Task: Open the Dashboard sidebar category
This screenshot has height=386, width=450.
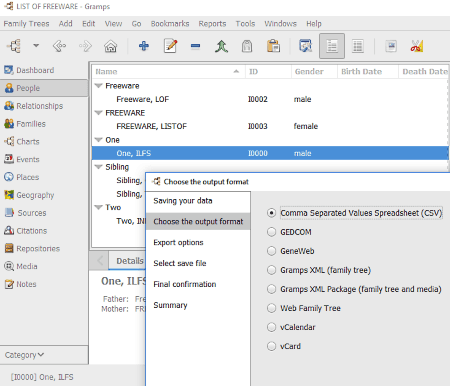Action: point(44,70)
